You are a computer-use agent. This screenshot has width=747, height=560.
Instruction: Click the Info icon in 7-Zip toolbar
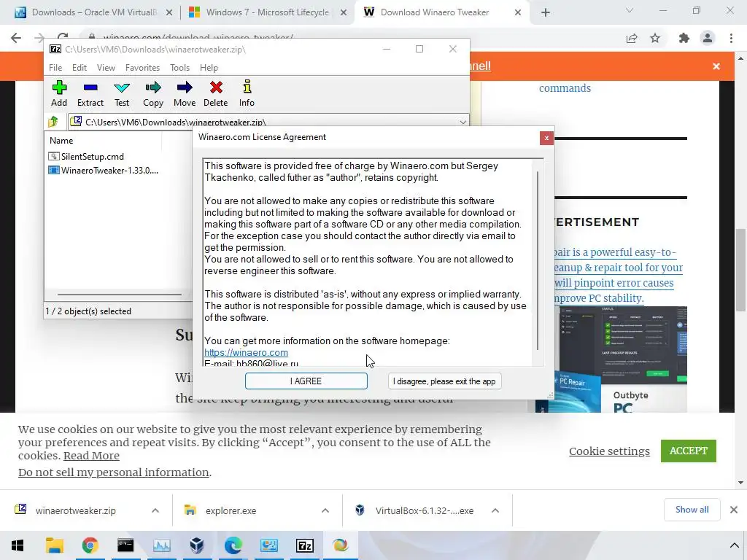(x=247, y=93)
